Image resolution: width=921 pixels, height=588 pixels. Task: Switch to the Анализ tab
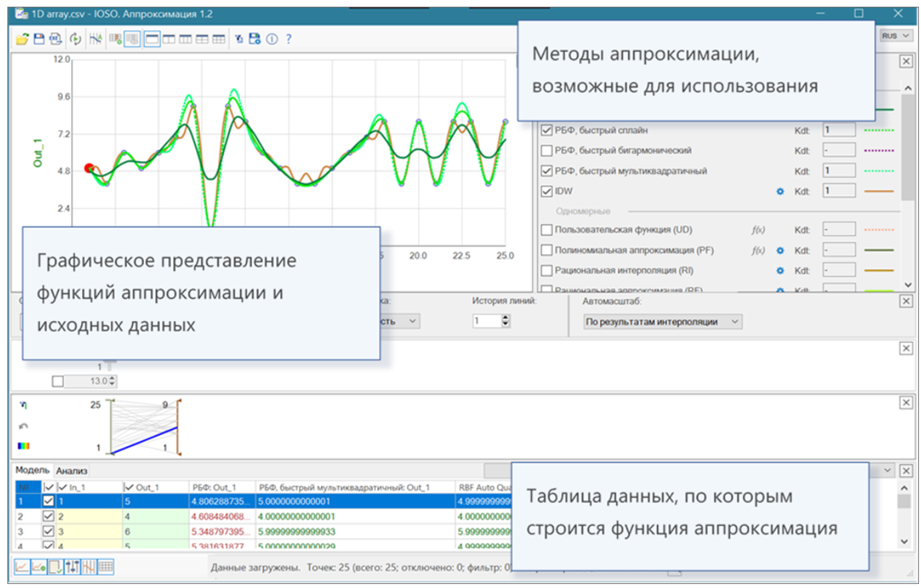tap(72, 471)
